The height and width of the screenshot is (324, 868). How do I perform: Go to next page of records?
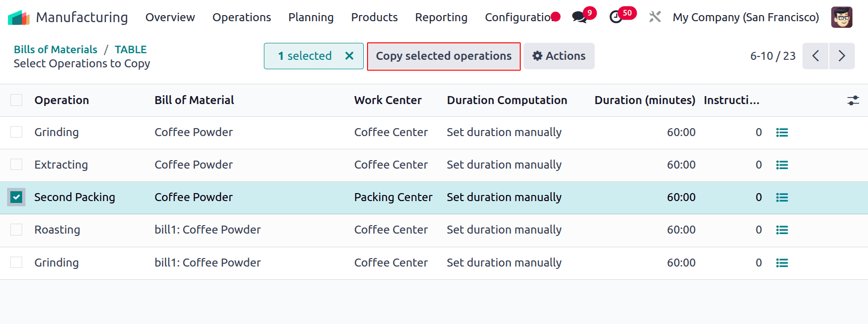842,56
